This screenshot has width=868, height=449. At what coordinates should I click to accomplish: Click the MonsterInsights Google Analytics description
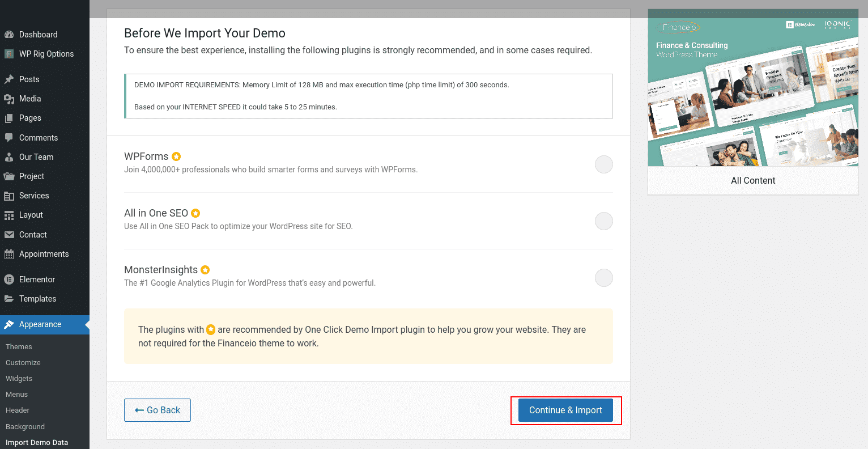[250, 283]
